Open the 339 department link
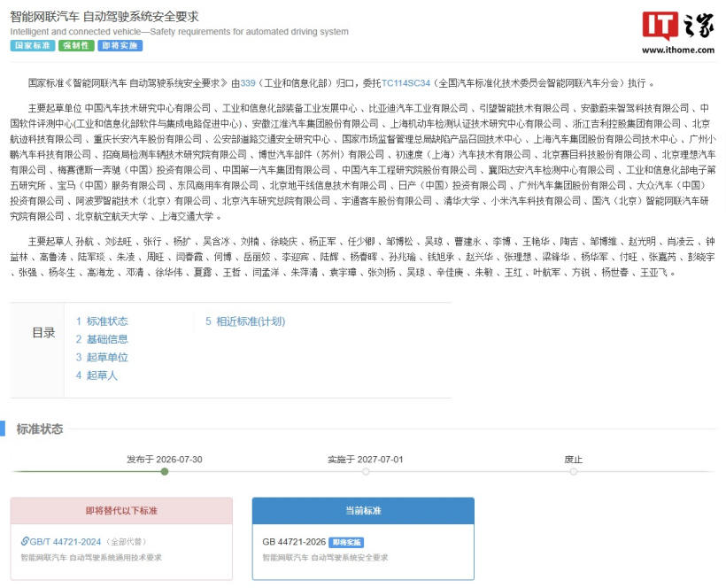 248,83
